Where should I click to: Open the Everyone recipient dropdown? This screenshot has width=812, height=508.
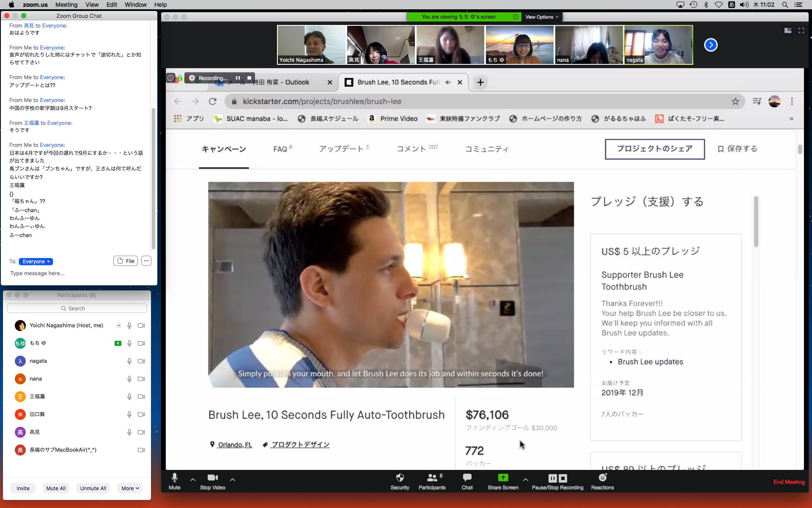click(36, 262)
